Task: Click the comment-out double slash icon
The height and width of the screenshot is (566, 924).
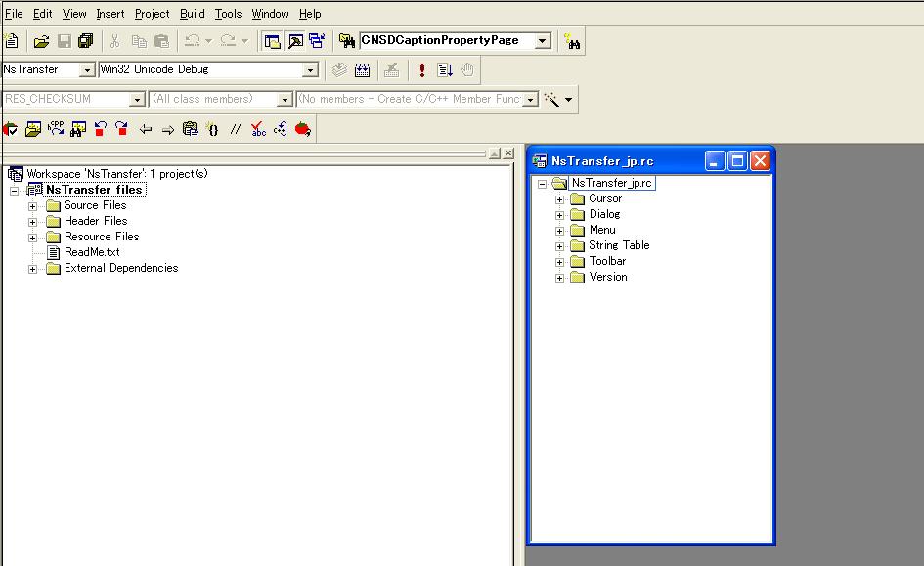Action: (236, 129)
